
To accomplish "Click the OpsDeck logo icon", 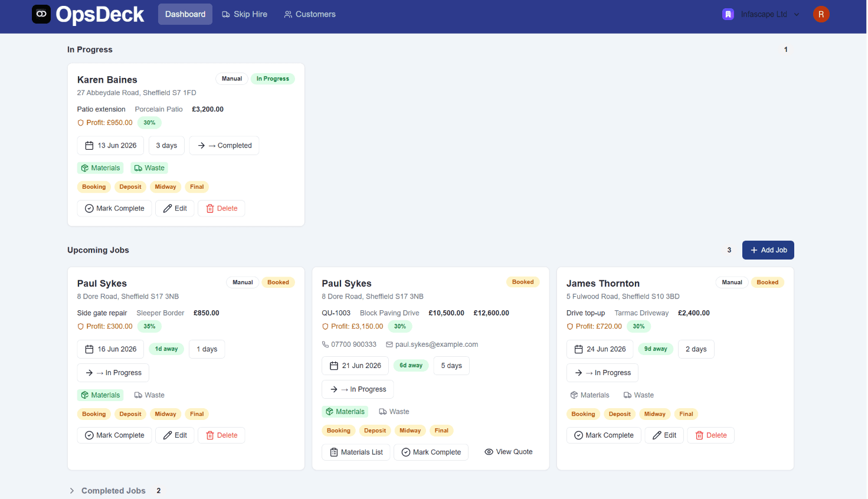I will pyautogui.click(x=41, y=14).
